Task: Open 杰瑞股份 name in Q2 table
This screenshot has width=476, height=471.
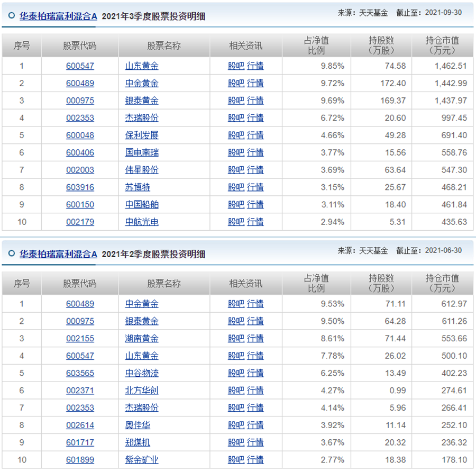Action: tap(142, 407)
